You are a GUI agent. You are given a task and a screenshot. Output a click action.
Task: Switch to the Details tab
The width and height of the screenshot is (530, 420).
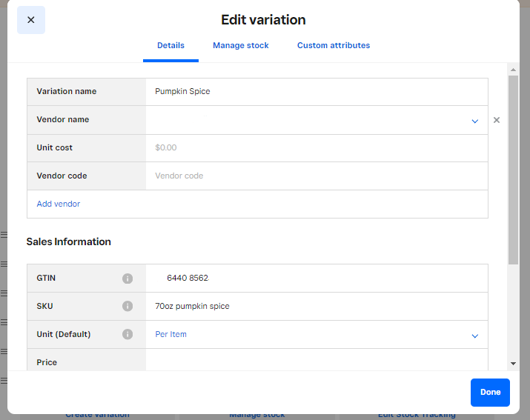pos(170,46)
